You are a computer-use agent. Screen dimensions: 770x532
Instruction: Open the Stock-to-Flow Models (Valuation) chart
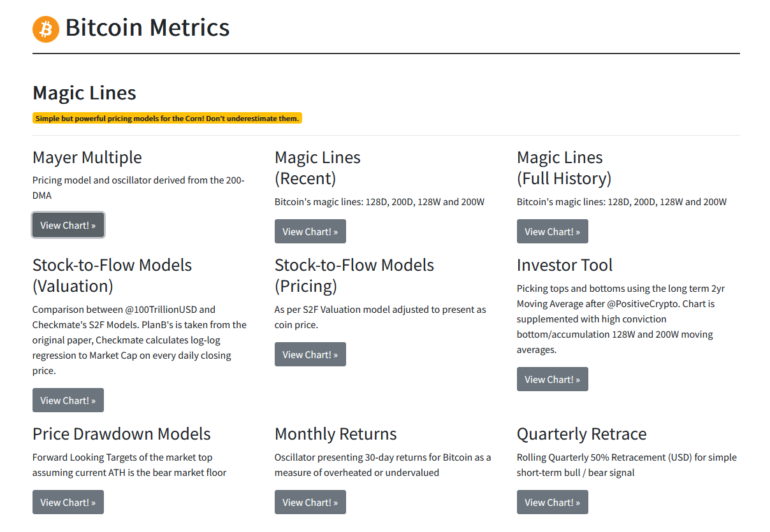pos(68,400)
